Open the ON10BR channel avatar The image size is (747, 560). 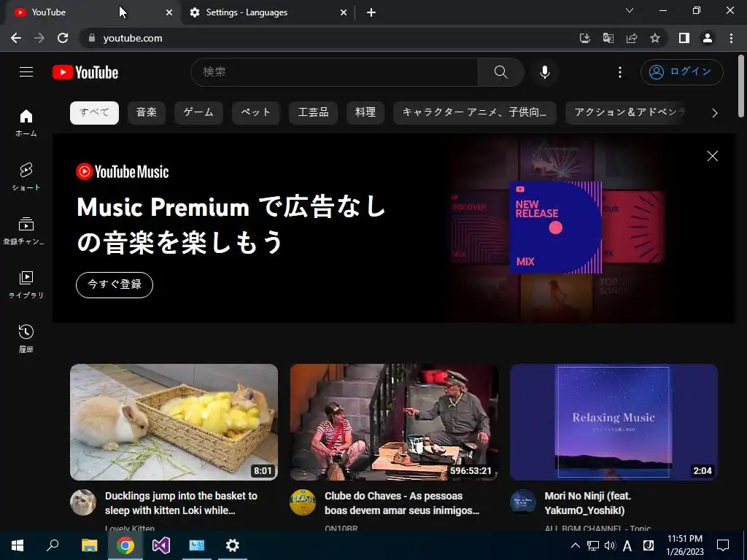(x=303, y=502)
